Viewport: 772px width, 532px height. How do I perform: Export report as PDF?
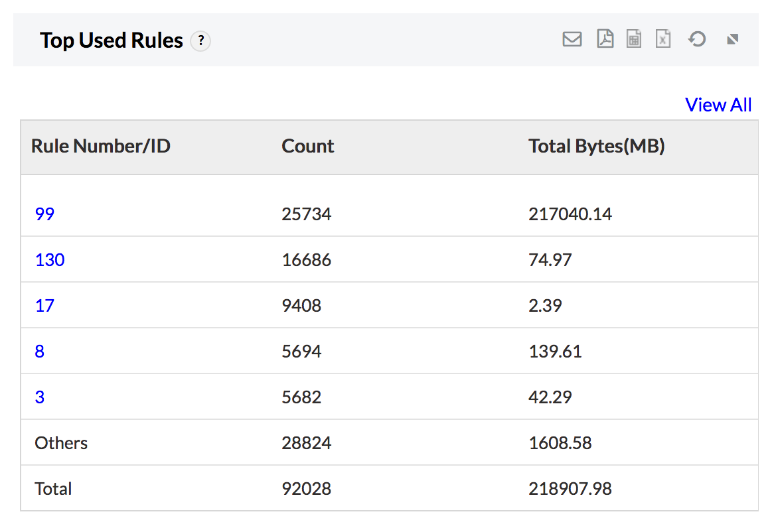pyautogui.click(x=605, y=40)
